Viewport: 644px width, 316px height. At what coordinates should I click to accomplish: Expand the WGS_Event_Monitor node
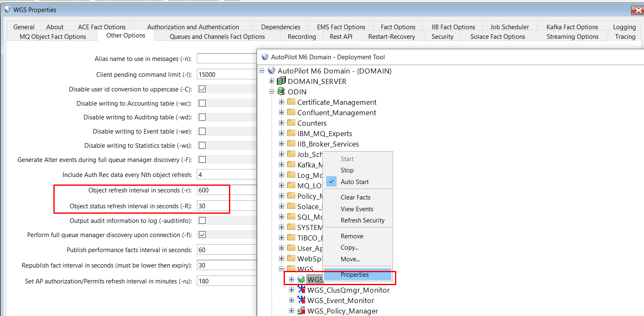(292, 300)
